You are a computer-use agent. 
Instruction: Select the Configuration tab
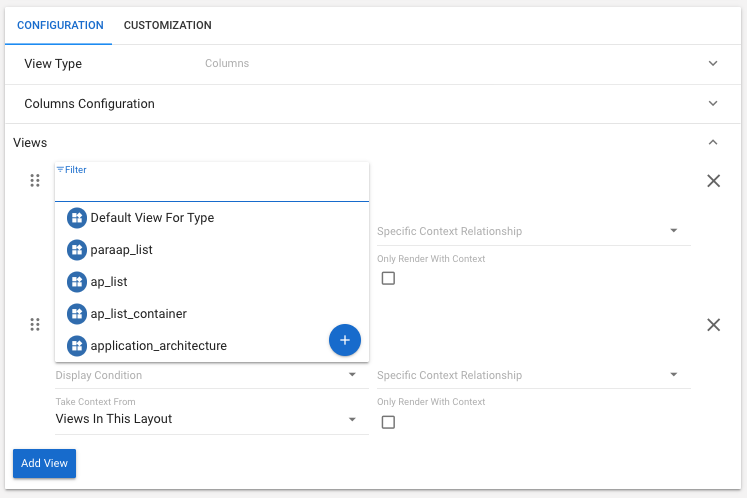coord(60,25)
